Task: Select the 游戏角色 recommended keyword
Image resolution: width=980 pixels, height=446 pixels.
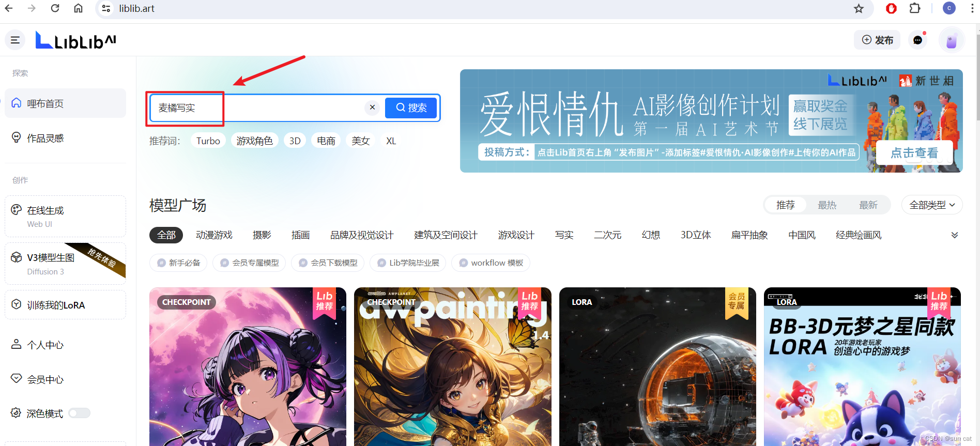Action: 254,141
